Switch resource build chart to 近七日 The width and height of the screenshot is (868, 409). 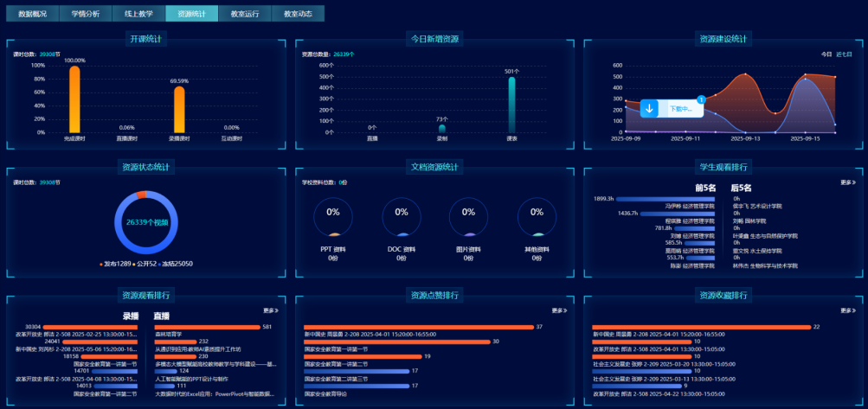(x=844, y=54)
